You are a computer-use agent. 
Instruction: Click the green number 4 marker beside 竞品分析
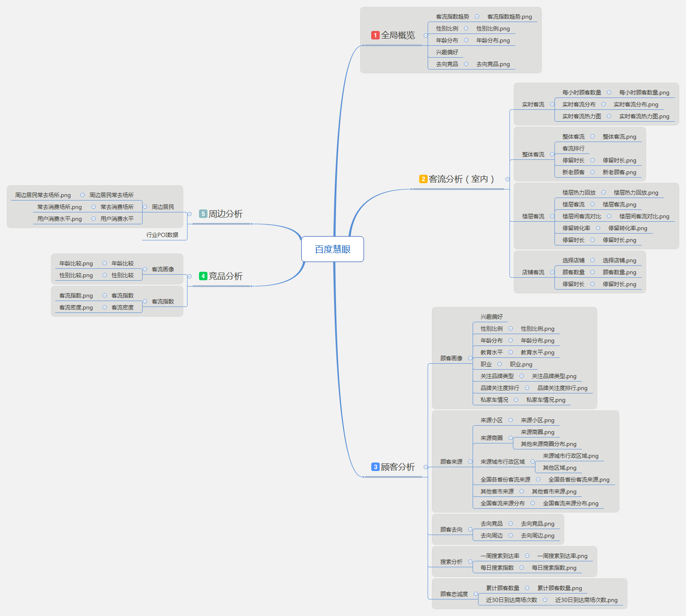tap(203, 276)
